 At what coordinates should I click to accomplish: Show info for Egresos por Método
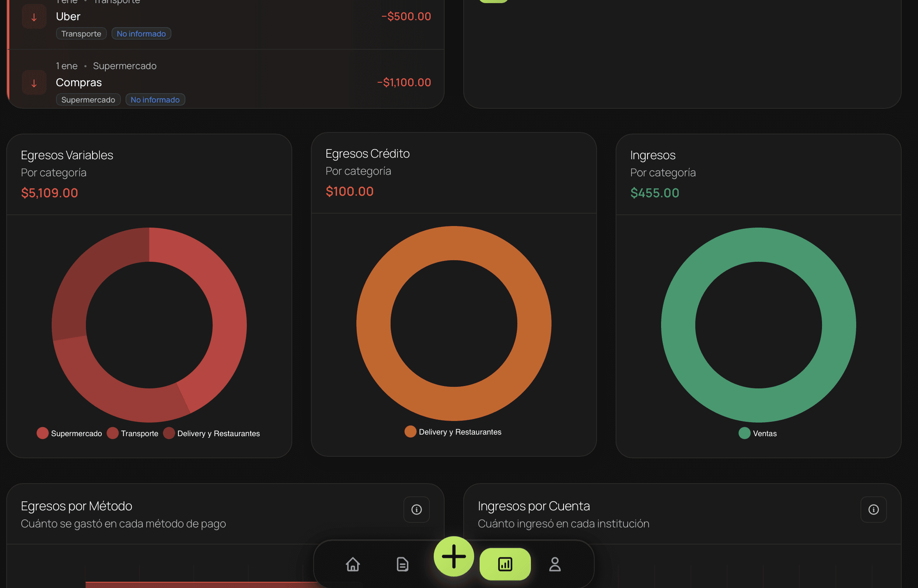pos(416,509)
